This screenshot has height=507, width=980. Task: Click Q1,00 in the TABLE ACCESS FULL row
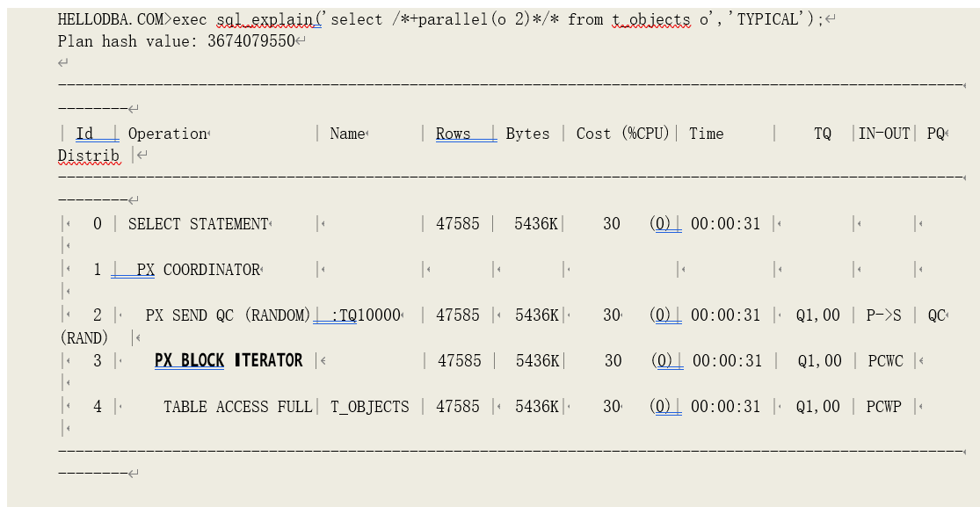click(x=817, y=407)
